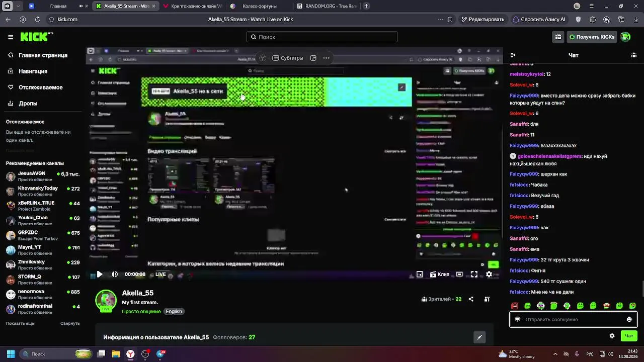Open the chat users list icon

point(634,55)
